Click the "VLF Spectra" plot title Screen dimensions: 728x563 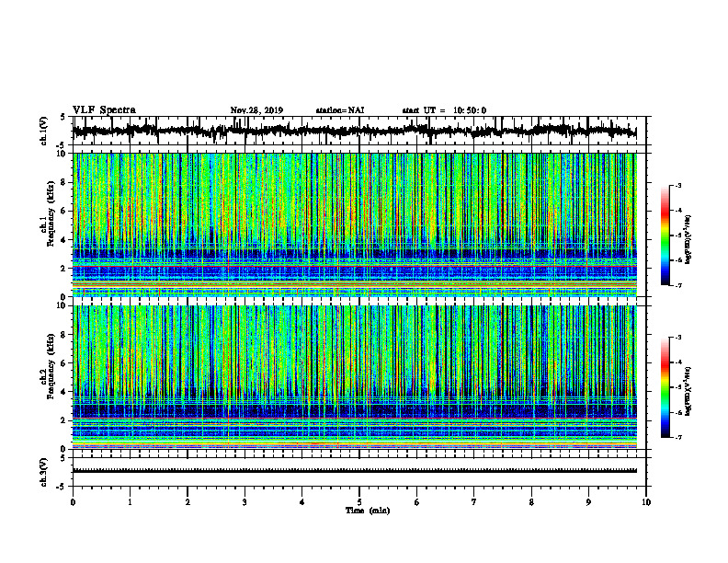click(104, 110)
